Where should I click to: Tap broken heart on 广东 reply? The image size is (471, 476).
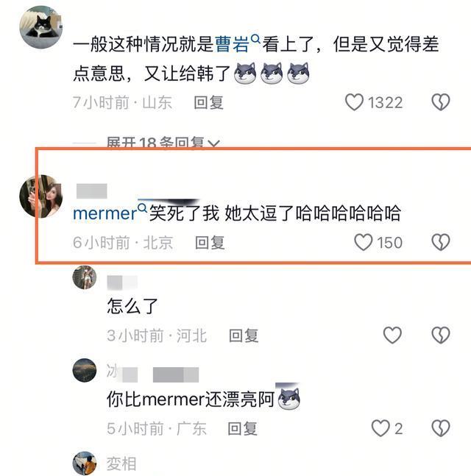(x=441, y=428)
